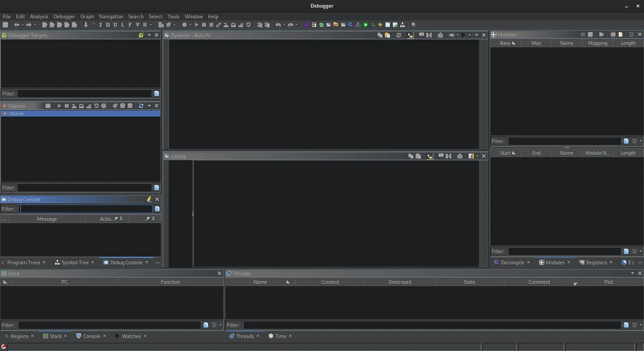
Task: Open the Debugger menu
Action: tap(64, 16)
